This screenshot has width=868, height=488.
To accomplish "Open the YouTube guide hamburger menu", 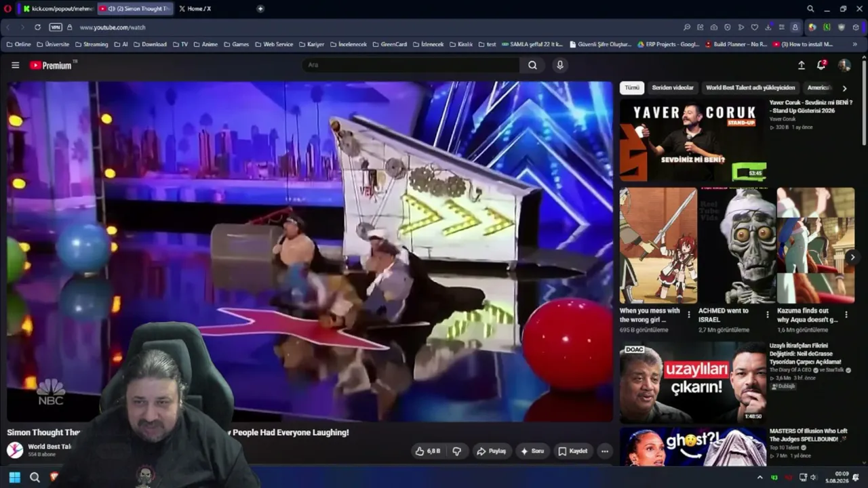I will click(x=15, y=65).
